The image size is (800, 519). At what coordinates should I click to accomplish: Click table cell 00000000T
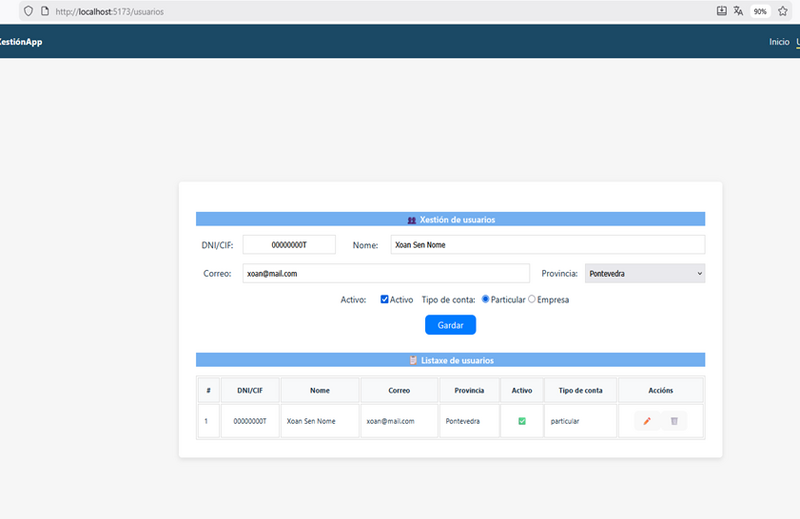(250, 421)
